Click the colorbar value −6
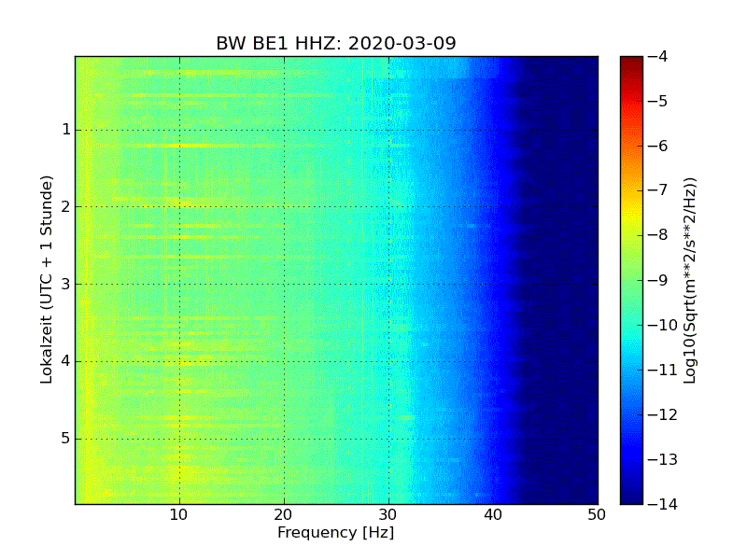Image resolution: width=747 pixels, height=560 pixels. pyautogui.click(x=658, y=146)
